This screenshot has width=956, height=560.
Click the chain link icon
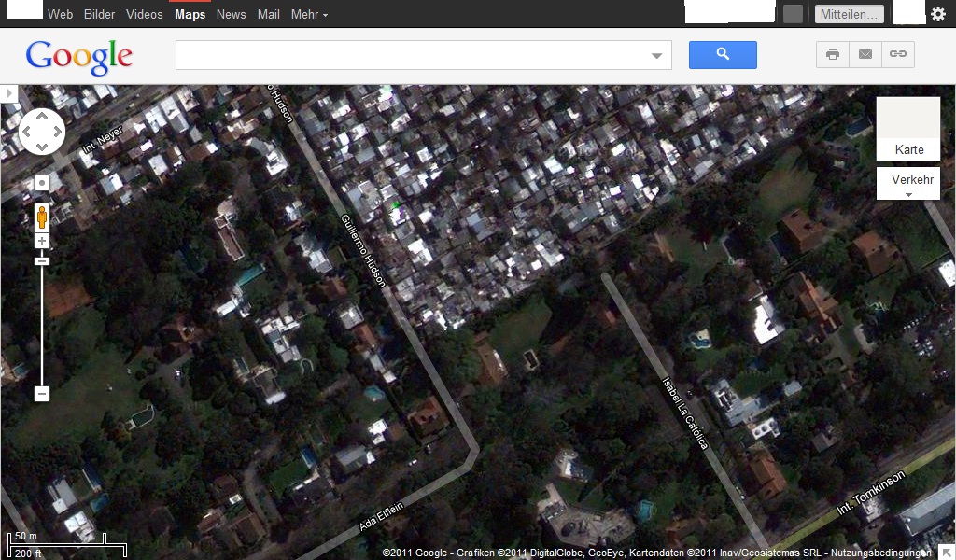pos(898,55)
